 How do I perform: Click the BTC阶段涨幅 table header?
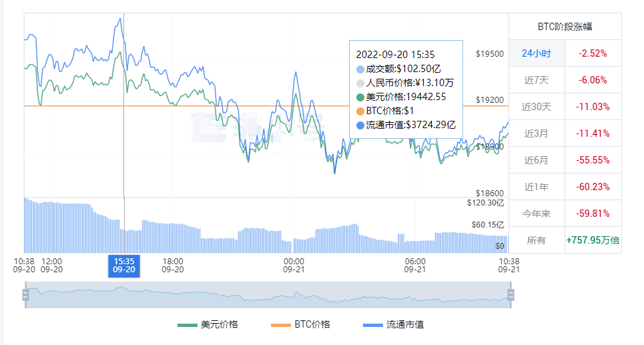coord(565,27)
